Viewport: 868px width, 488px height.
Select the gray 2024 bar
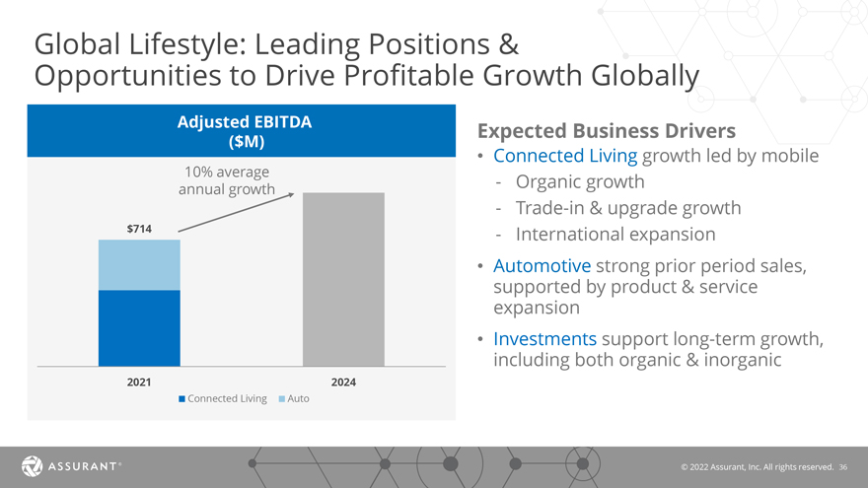click(343, 279)
